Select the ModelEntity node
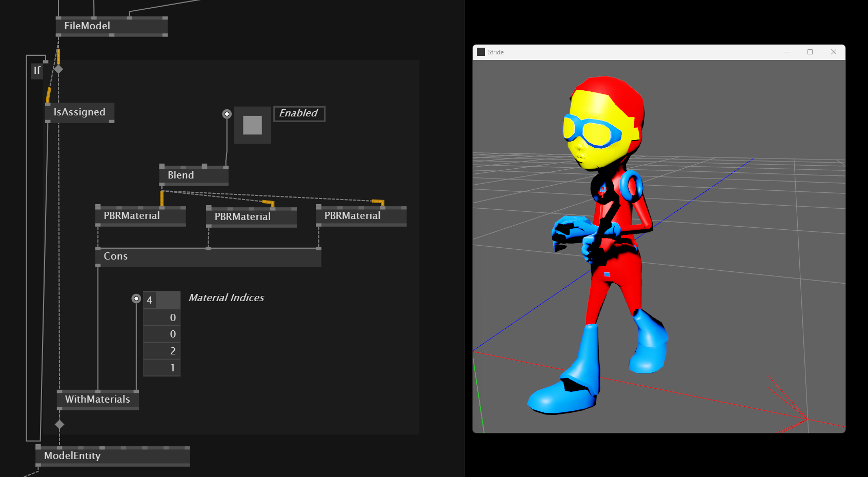 [x=113, y=456]
